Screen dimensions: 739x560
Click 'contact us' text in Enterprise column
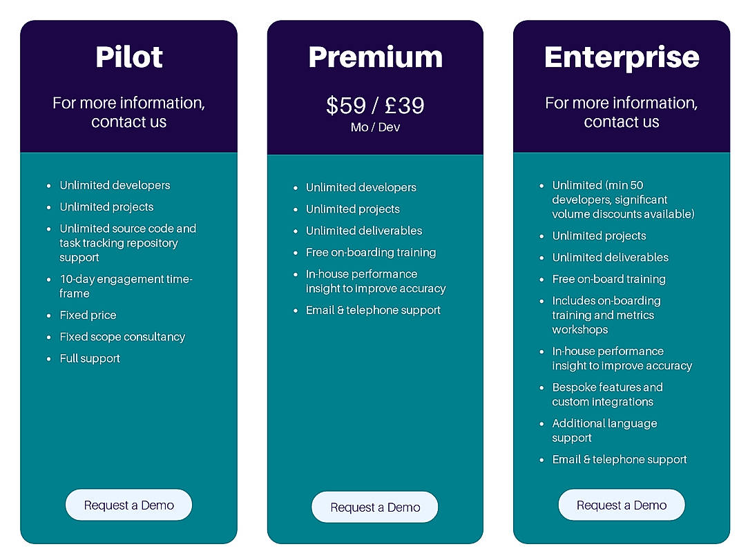point(621,122)
